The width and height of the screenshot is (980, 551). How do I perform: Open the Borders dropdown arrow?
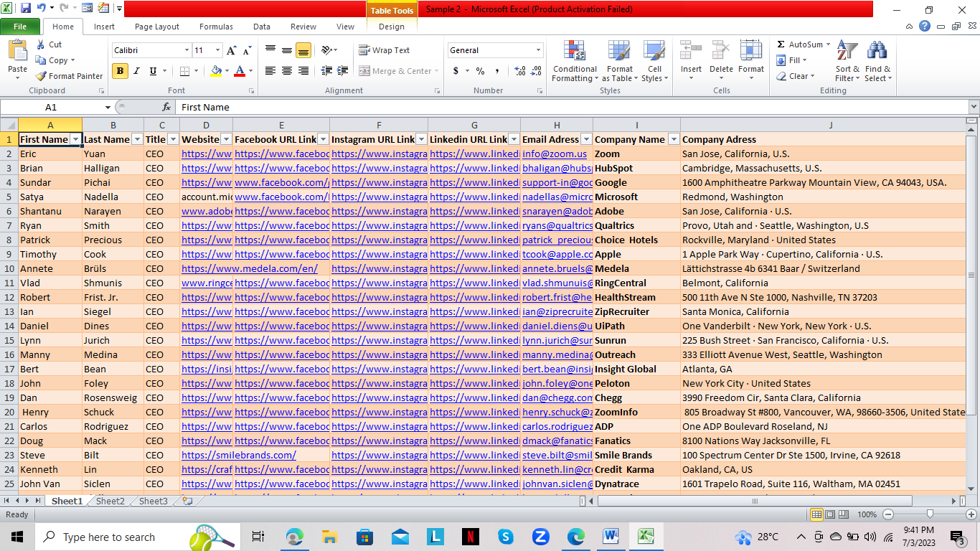[x=197, y=71]
